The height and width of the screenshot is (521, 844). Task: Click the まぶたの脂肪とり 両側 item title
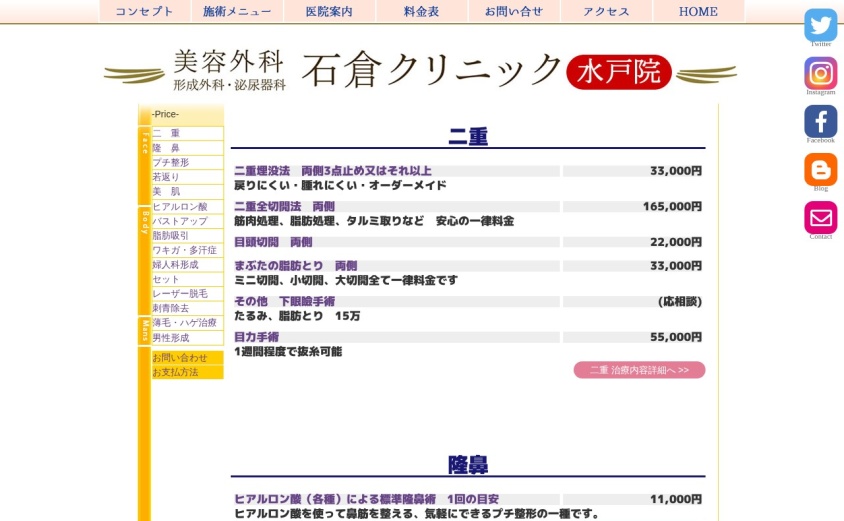point(296,265)
